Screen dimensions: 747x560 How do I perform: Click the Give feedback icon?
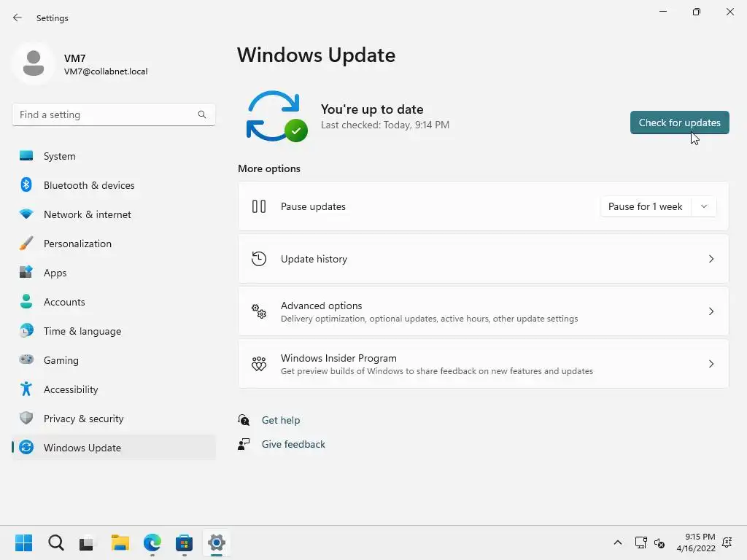(x=244, y=444)
